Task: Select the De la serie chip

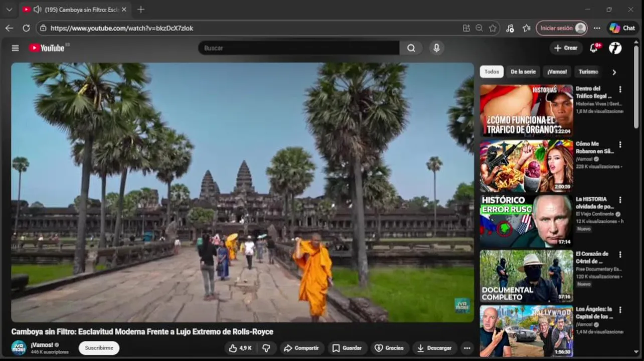Action: pos(523,72)
